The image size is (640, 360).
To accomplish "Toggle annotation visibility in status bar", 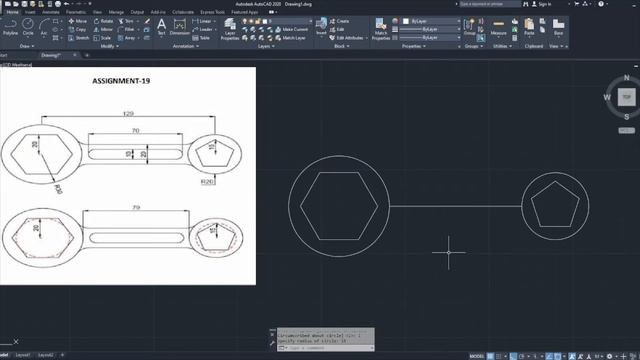I will point(572,356).
